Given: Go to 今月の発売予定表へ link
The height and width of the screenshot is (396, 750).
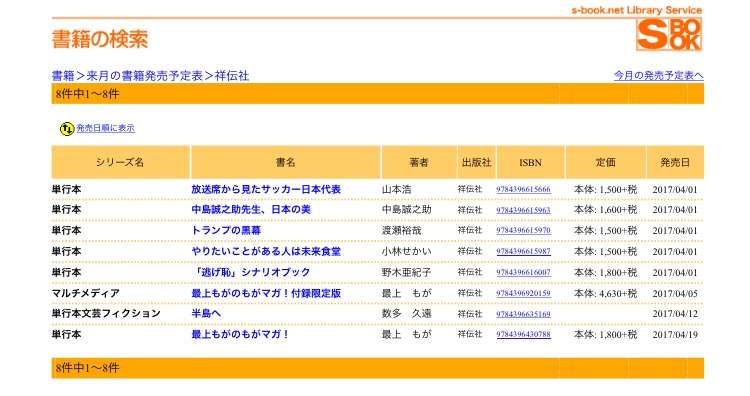Looking at the screenshot, I should coord(659,76).
